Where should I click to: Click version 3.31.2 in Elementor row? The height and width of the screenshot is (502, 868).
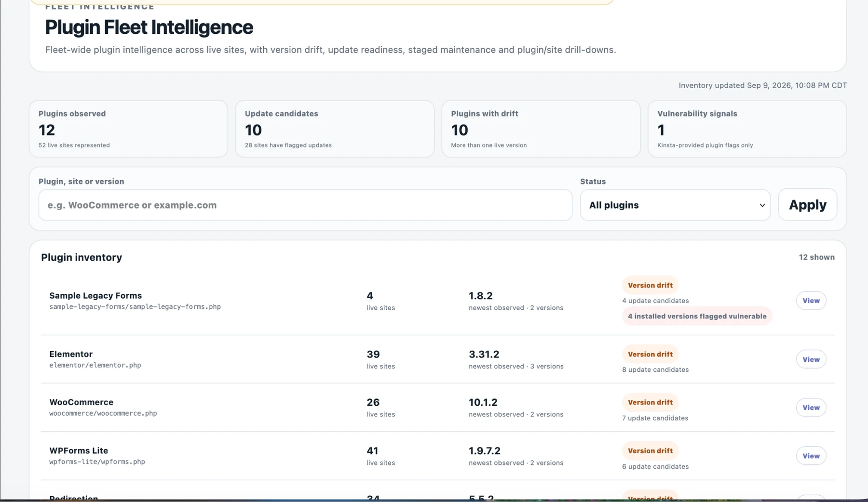(484, 355)
